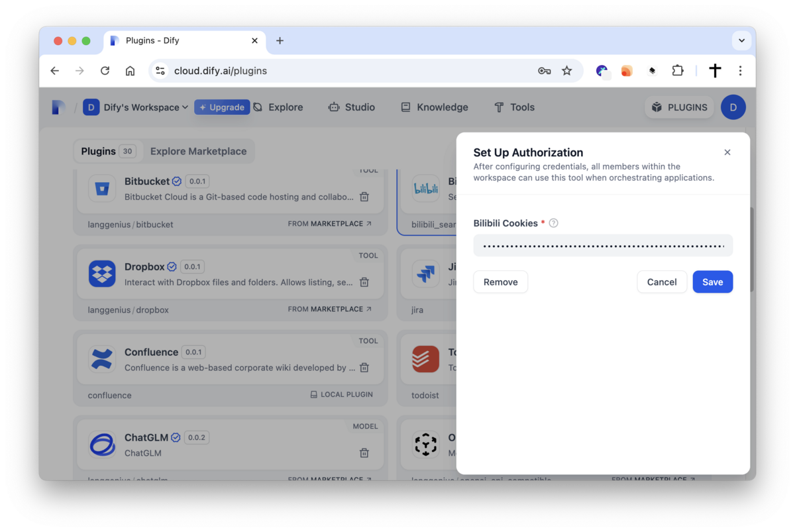
Task: Click the Bilibili Cookies input field
Action: [603, 246]
